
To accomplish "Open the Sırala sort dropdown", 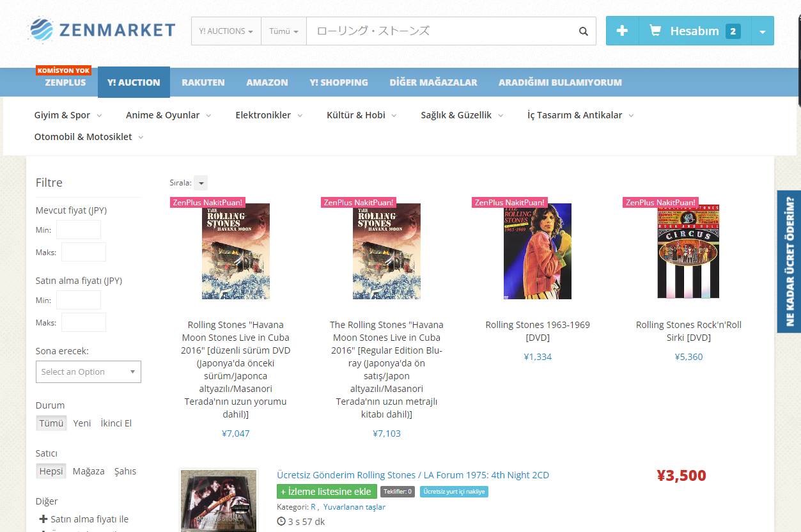I will (x=201, y=183).
